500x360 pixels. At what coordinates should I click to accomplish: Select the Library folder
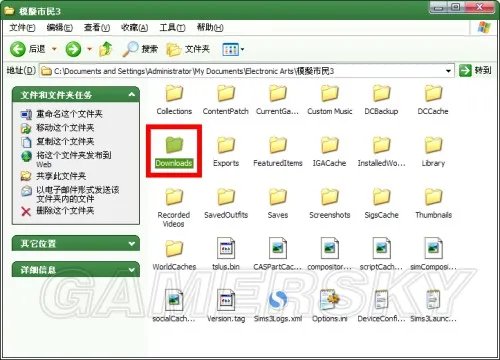click(433, 152)
